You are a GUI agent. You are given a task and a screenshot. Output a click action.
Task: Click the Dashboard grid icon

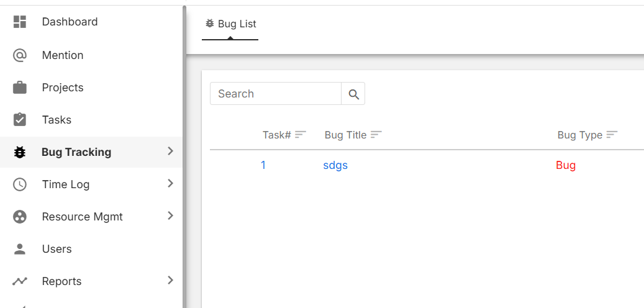pos(20,22)
